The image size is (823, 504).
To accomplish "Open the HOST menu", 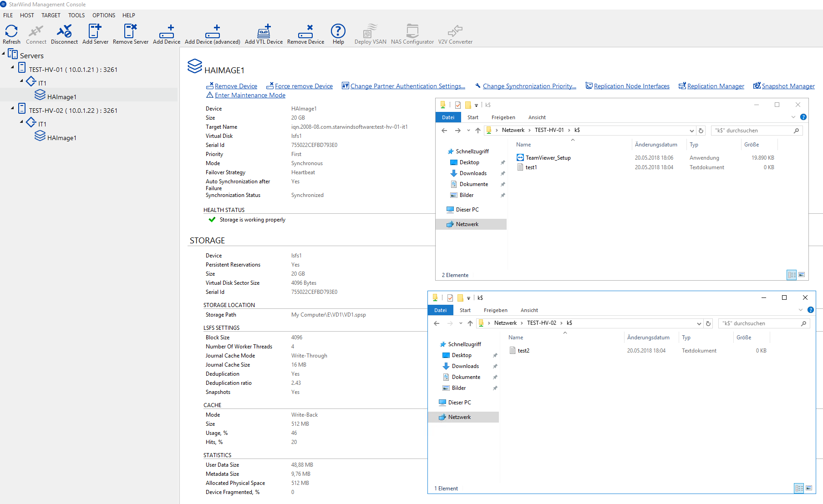I will coord(27,15).
